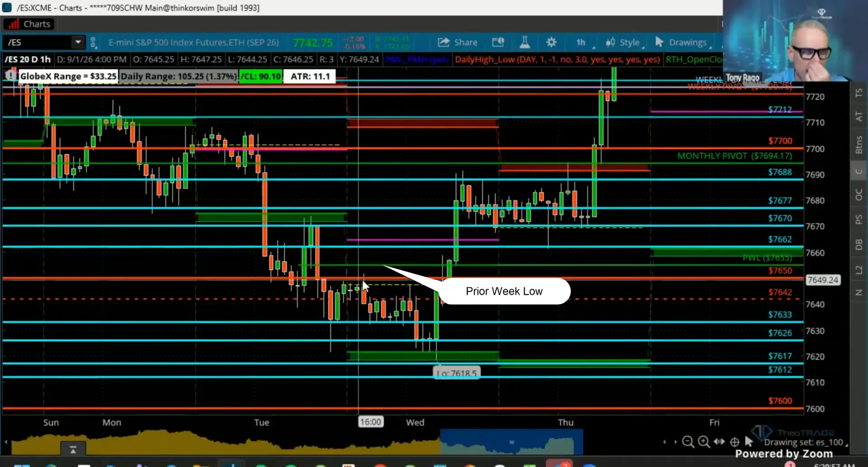This screenshot has height=467, width=868.
Task: Click the DailyHigh_Low study label
Action: click(557, 59)
